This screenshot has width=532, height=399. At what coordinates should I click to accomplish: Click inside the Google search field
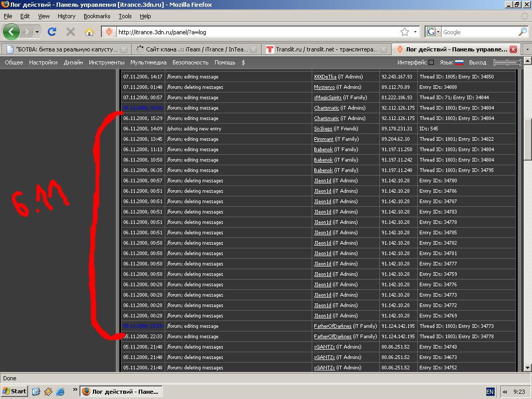point(478,32)
